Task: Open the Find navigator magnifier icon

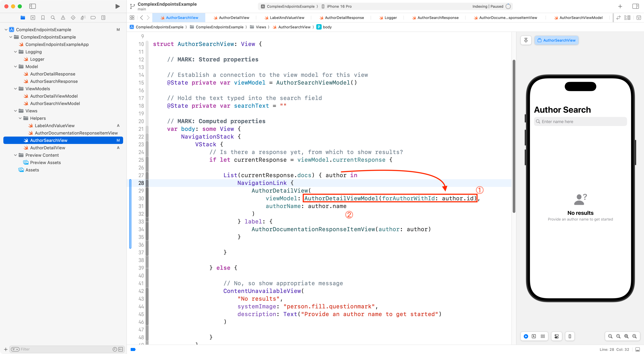Action: click(53, 17)
